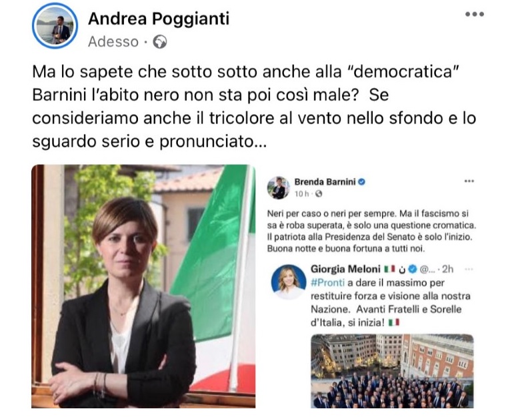This screenshot has width=532, height=419.
Task: Open the group photo in Meloni's tweet
Action: coord(392,371)
